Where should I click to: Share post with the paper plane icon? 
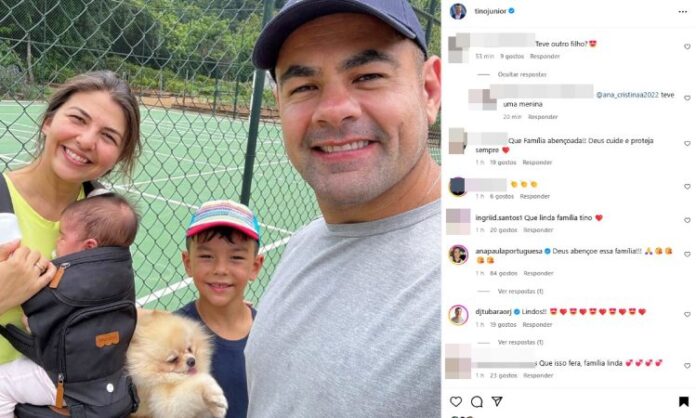(497, 402)
